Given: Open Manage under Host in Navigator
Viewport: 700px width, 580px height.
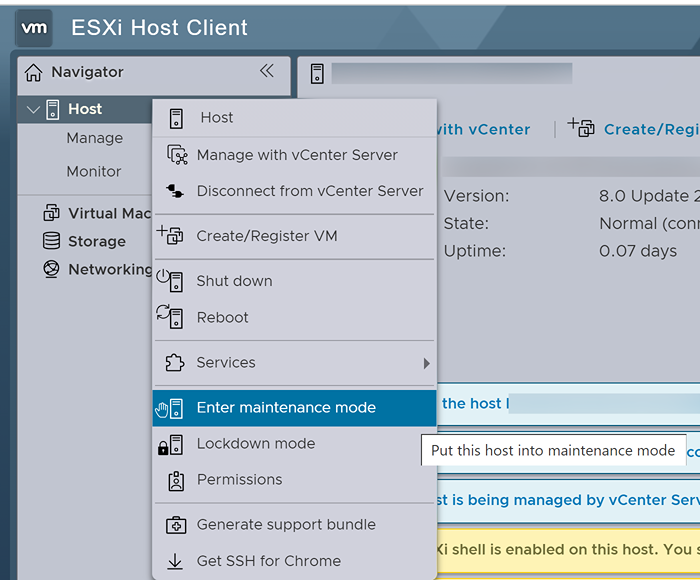Looking at the screenshot, I should pos(95,138).
